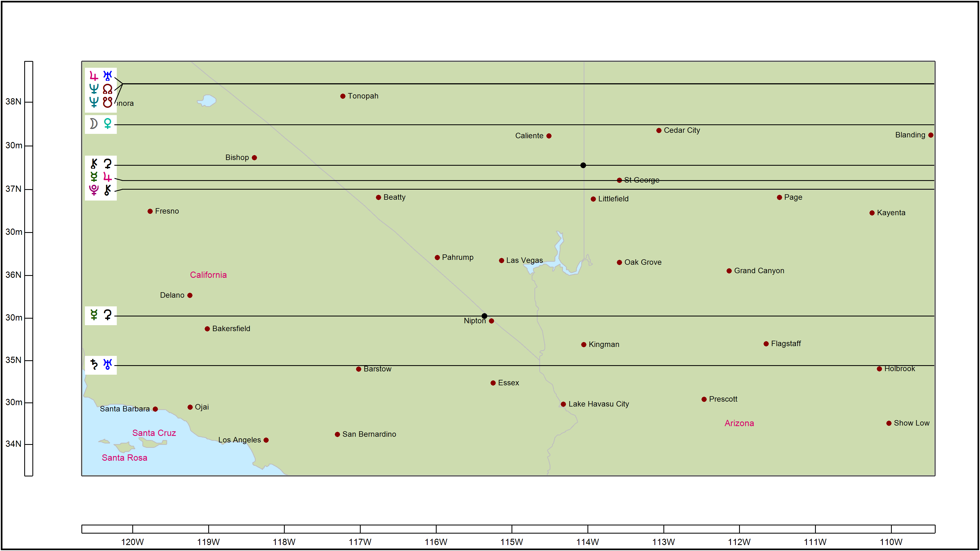Click the San Bernardino label
The width and height of the screenshot is (980, 551).
[x=369, y=434]
